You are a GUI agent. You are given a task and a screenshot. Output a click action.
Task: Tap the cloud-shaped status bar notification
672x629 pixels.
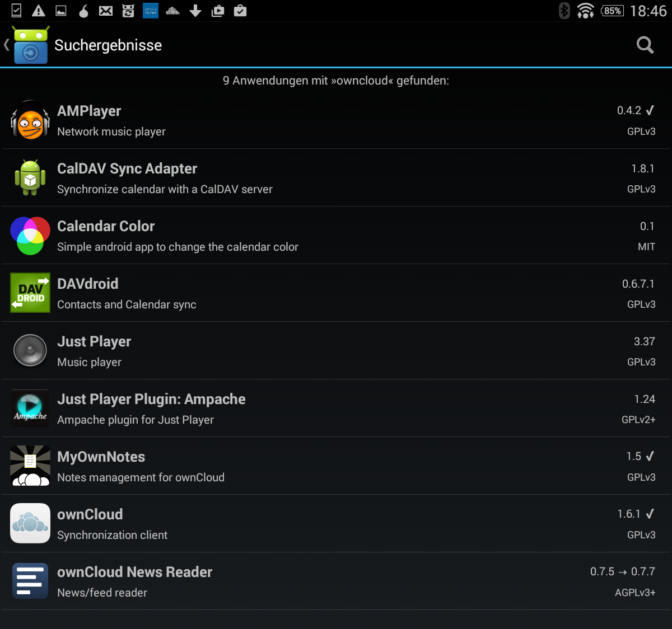[173, 11]
